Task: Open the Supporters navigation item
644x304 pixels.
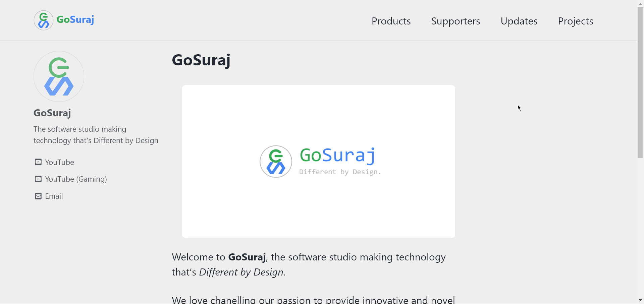Action: 455,21
